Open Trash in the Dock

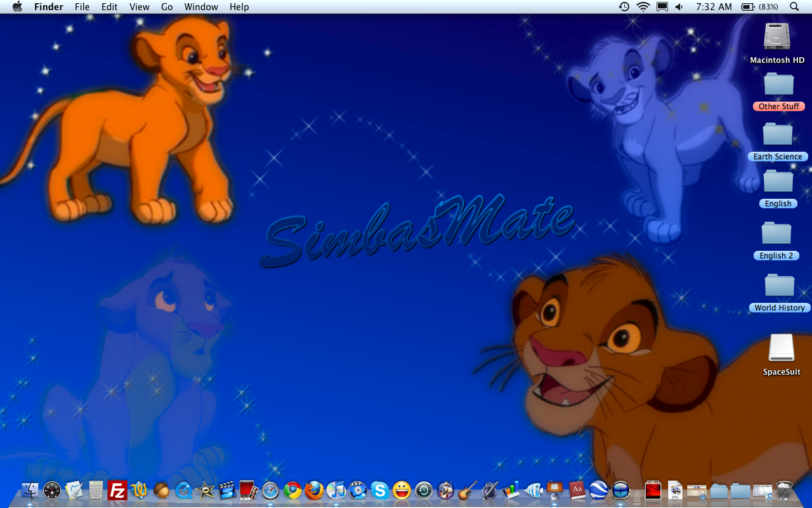(785, 490)
